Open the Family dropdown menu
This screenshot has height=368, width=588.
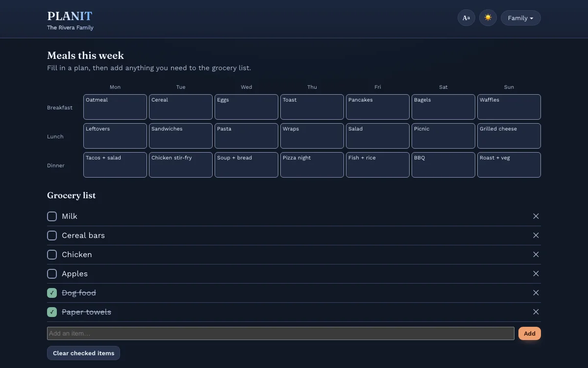(521, 18)
